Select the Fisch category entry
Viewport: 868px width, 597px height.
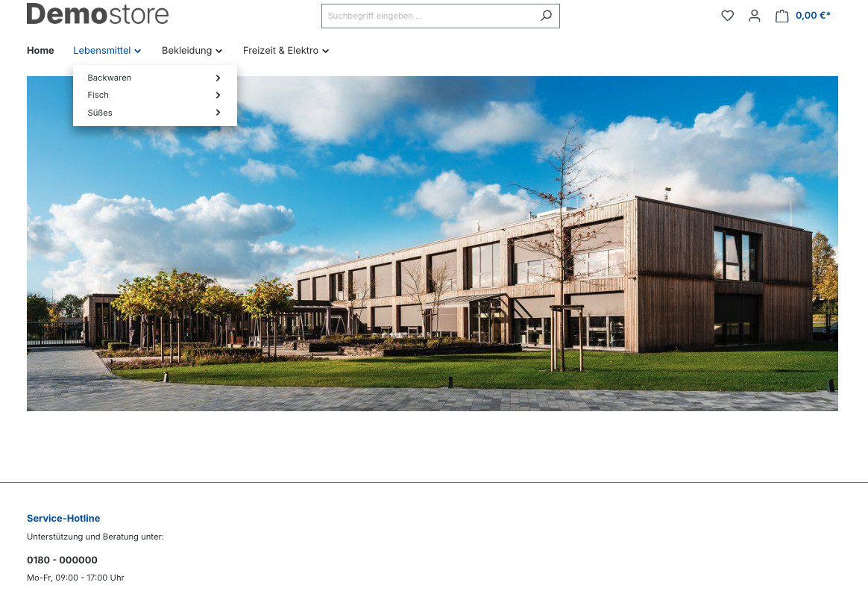(x=98, y=95)
